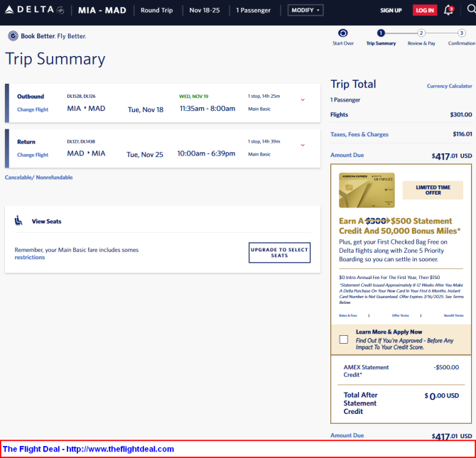
Task: Click the outbound flight numbers DL1528, DL126
Action: 81,96
